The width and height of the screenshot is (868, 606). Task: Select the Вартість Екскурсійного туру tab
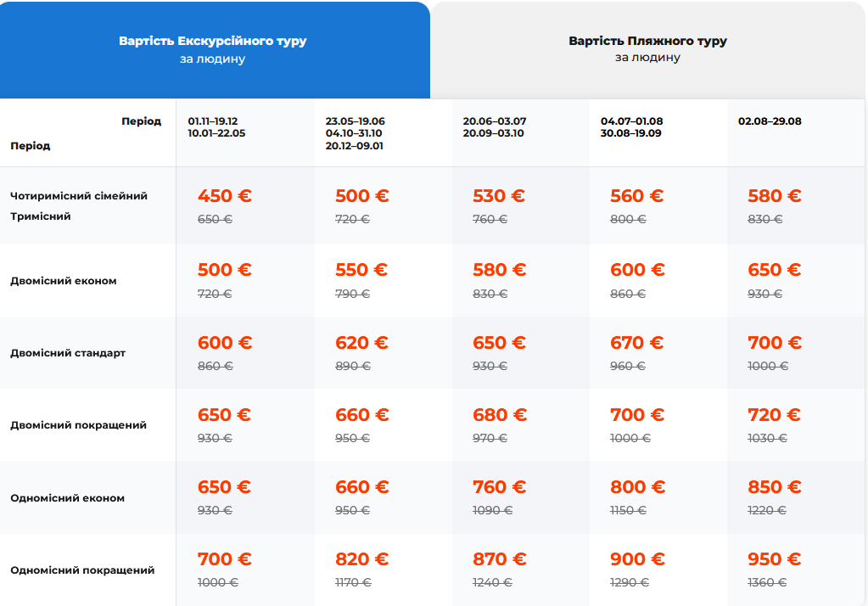pos(215,49)
